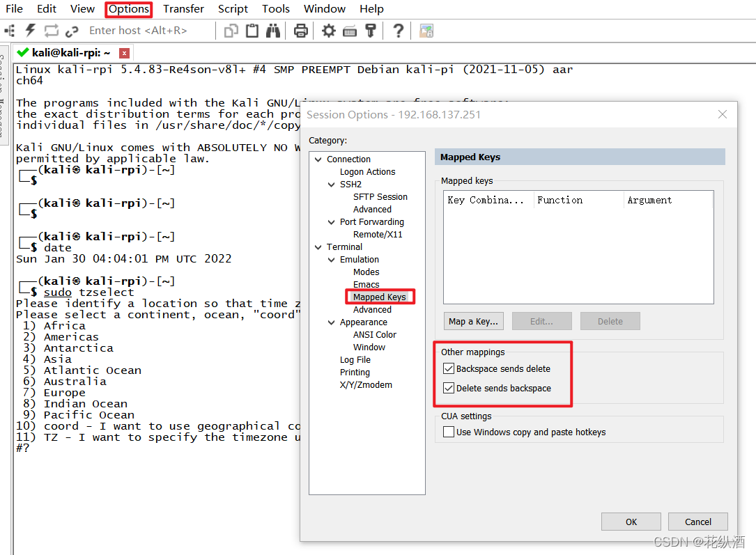756x555 pixels.
Task: Select Emacs category
Action: click(366, 285)
